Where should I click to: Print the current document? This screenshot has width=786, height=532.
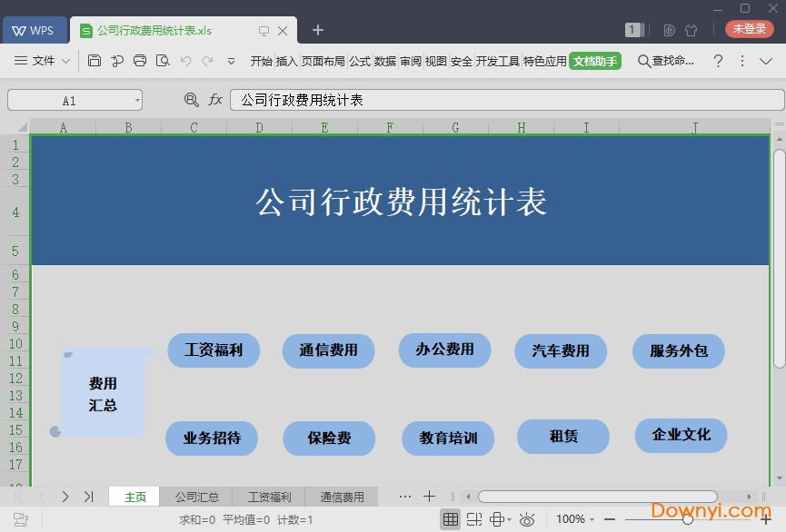tap(140, 61)
